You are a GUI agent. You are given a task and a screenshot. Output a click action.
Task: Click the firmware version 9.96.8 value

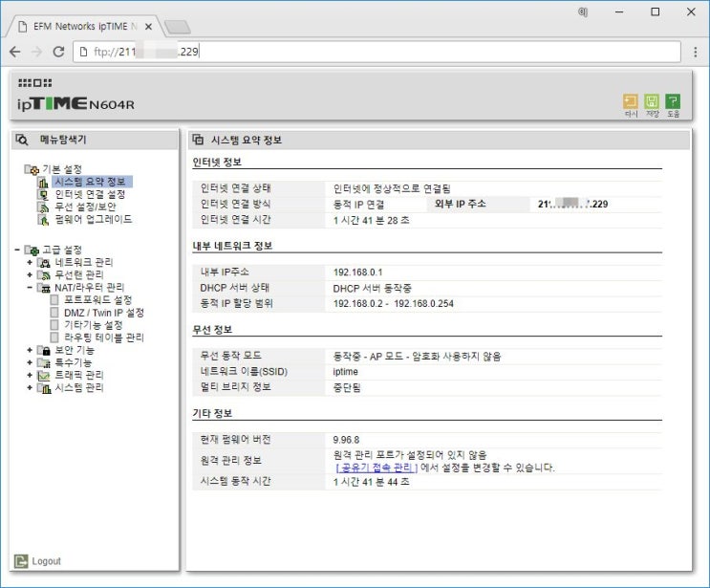click(x=346, y=440)
